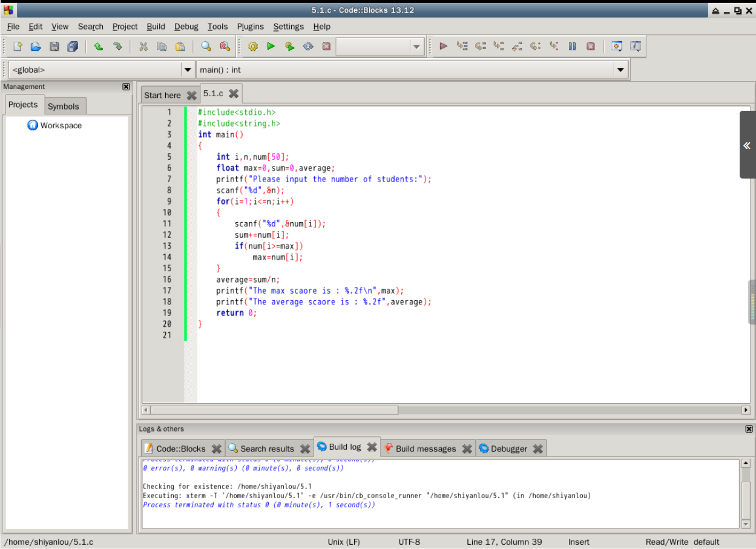Undo the last edit
756x549 pixels.
[x=99, y=46]
